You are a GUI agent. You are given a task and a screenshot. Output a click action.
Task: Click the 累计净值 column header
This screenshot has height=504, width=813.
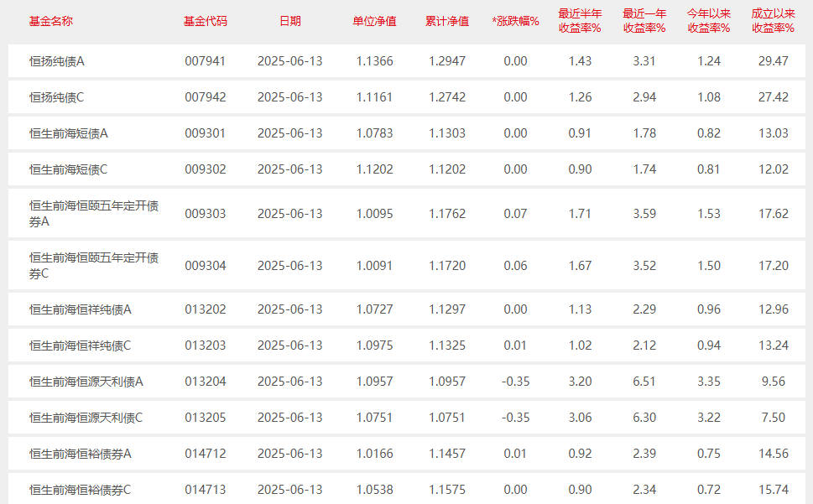point(447,21)
